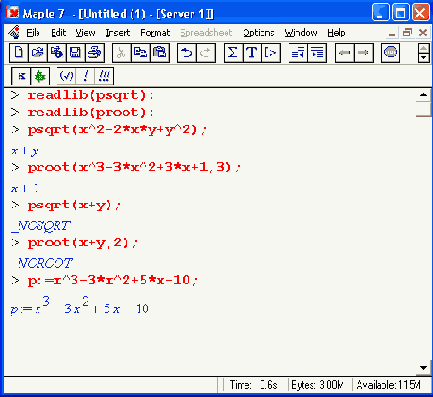433x397 pixels.
Task: Click the psqrt(x+y); input line
Action: pyautogui.click(x=74, y=205)
